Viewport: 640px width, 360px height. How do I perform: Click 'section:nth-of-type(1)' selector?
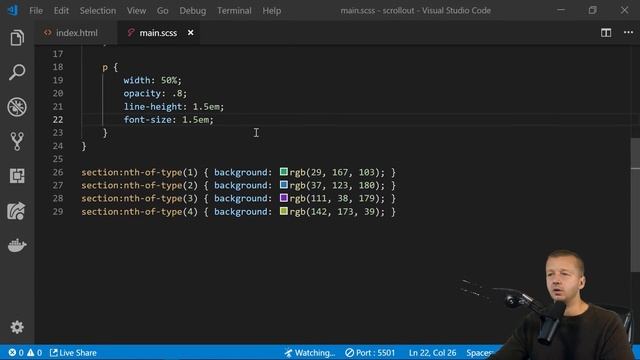139,172
